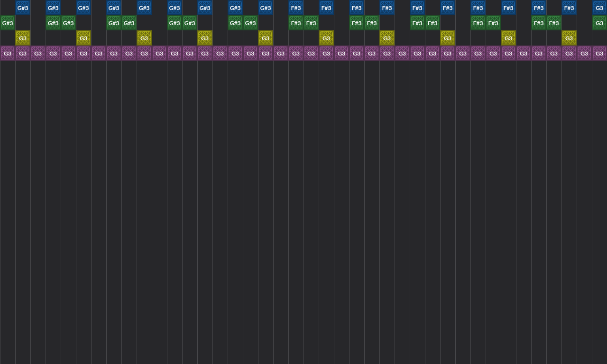Screen dimensions: 607x364
Task: Click the leftmost green G#3 note
Action: [x=8, y=23]
